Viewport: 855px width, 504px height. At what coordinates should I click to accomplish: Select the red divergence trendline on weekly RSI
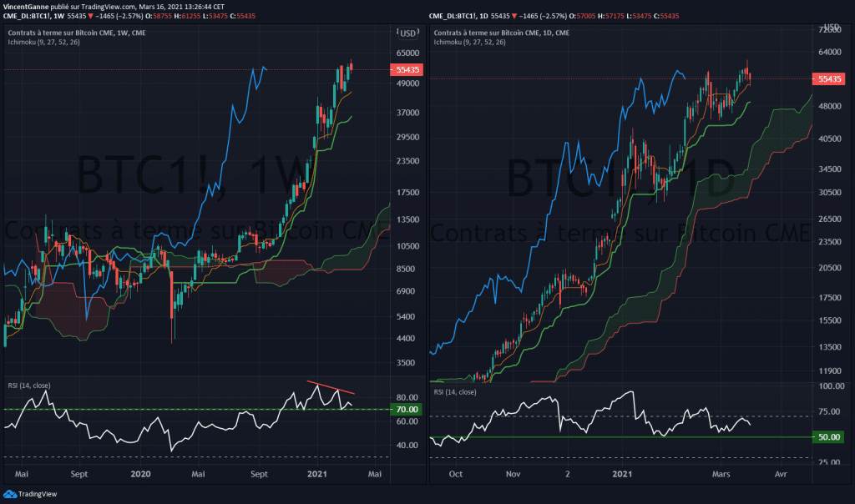[331, 387]
